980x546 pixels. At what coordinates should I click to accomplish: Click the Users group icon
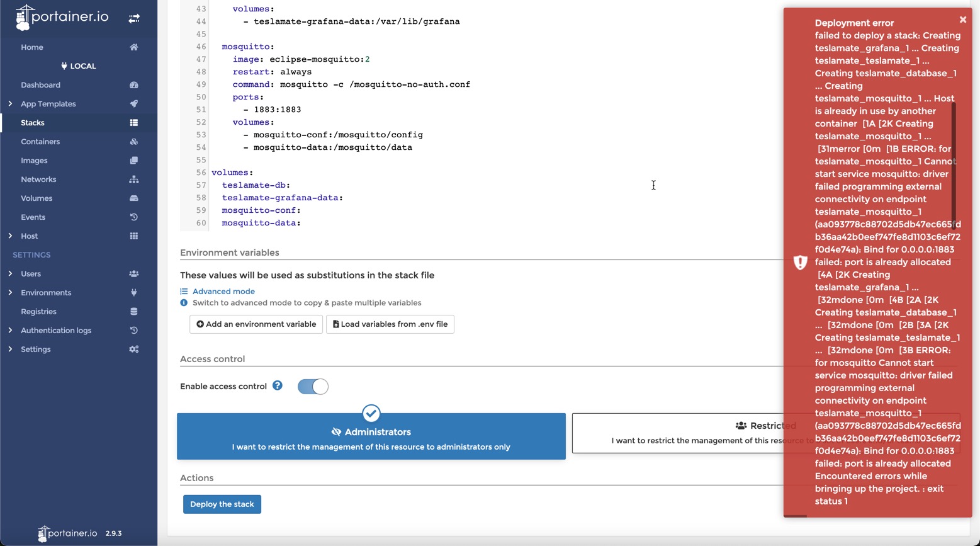pyautogui.click(x=134, y=274)
